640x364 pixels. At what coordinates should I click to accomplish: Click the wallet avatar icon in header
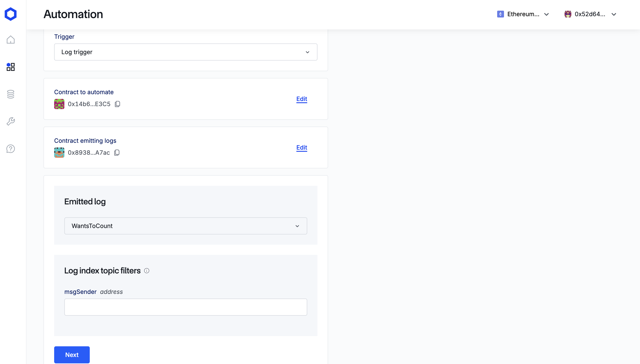tap(568, 14)
